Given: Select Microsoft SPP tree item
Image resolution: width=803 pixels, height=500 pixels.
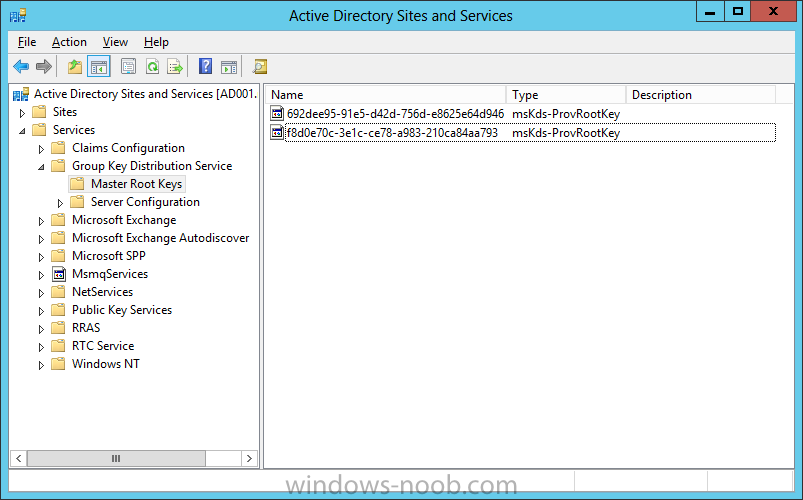Looking at the screenshot, I should pos(109,256).
